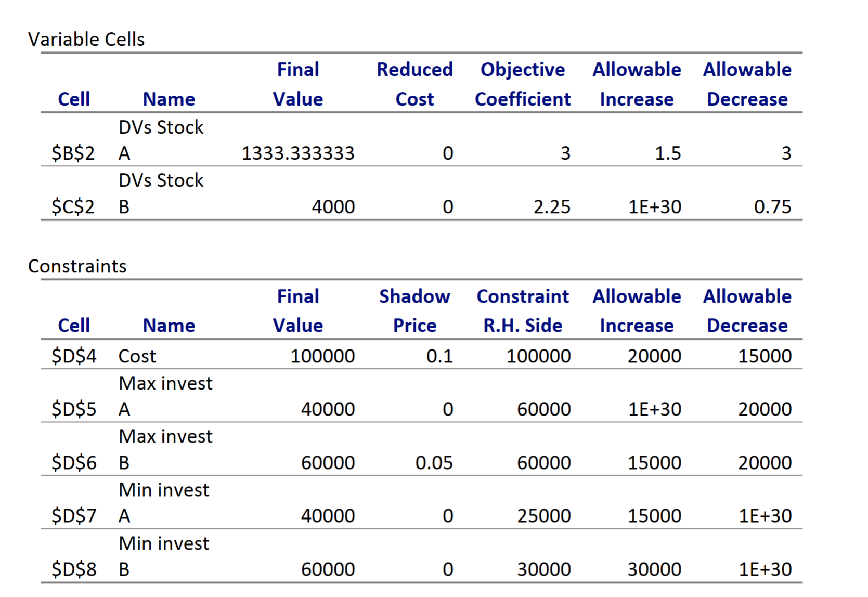Select the Constraint R.H. Side header
868x597 pixels.
pyautogui.click(x=523, y=310)
